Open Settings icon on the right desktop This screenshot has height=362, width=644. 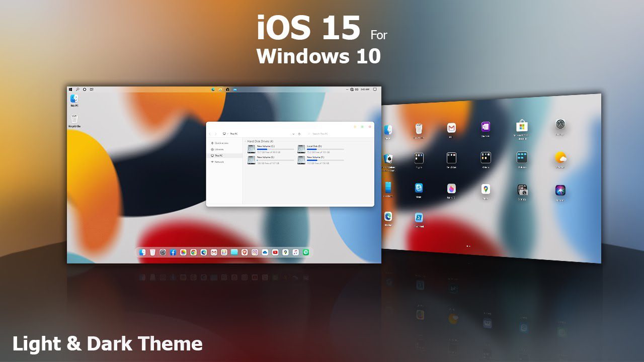(560, 124)
